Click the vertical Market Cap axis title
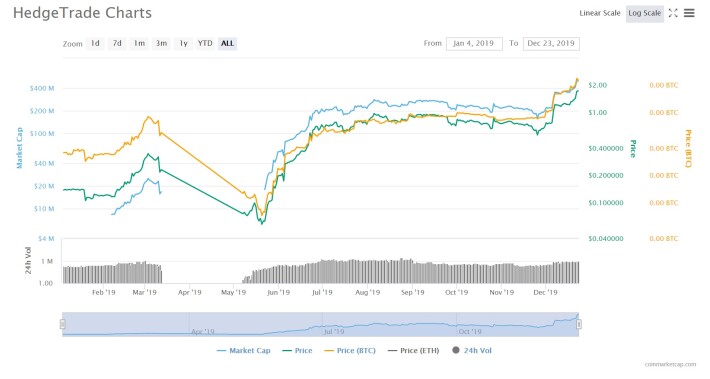Screen dimensions: 710x379 19,148
